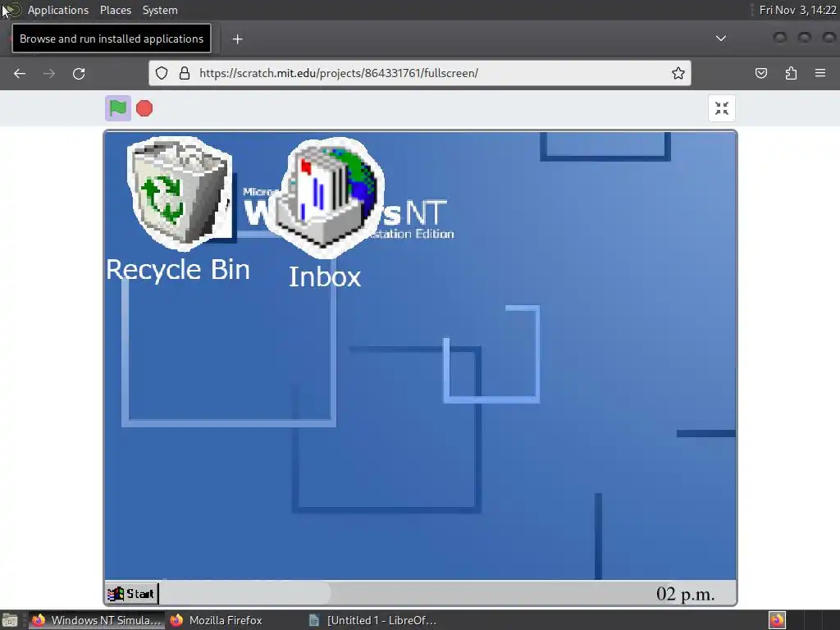Show tracking protection shield info

click(162, 73)
